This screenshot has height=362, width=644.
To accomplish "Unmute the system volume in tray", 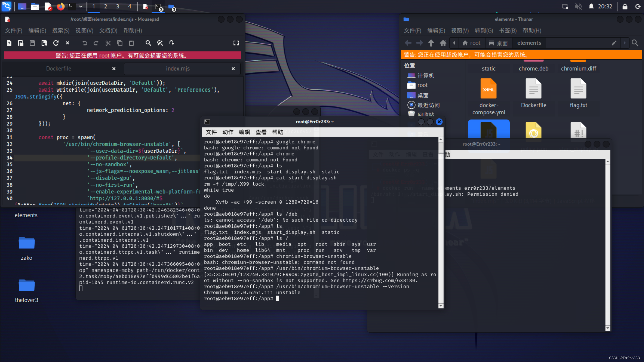I will 578,7.
